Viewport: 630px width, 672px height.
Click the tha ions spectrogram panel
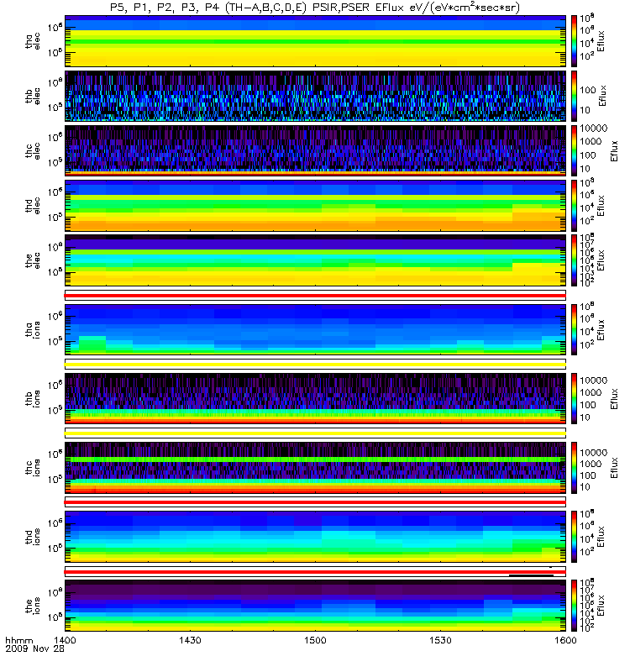(x=315, y=329)
